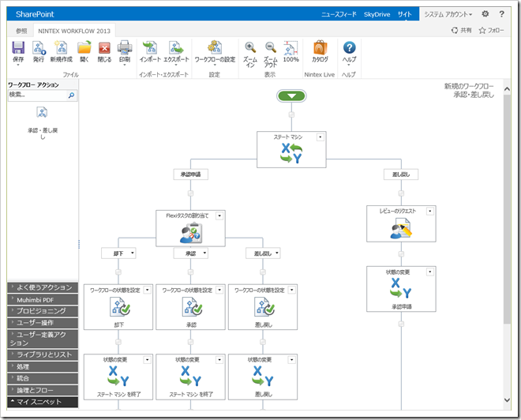Click the 発行 (Publish) icon
The width and height of the screenshot is (521, 420).
[x=39, y=49]
